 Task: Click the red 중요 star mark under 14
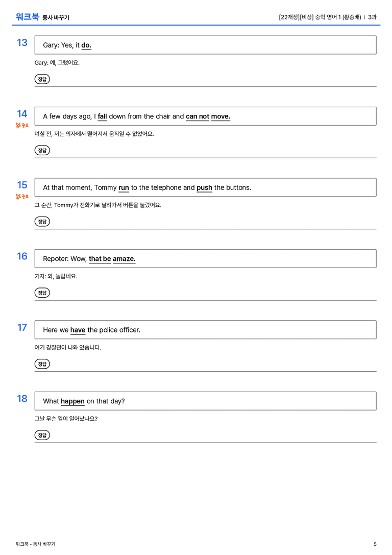point(22,125)
